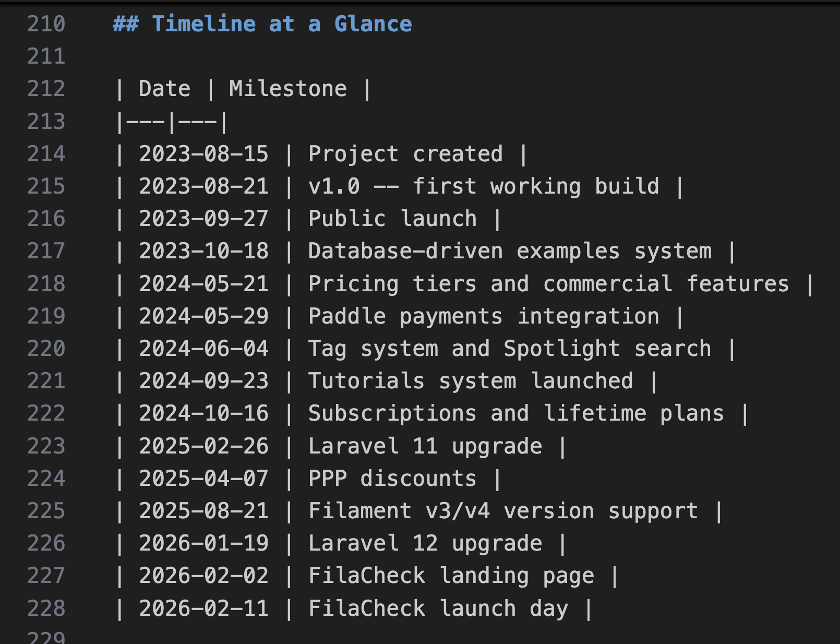Click FilaCheck landing page text
Image resolution: width=840 pixels, height=644 pixels.
pos(451,576)
